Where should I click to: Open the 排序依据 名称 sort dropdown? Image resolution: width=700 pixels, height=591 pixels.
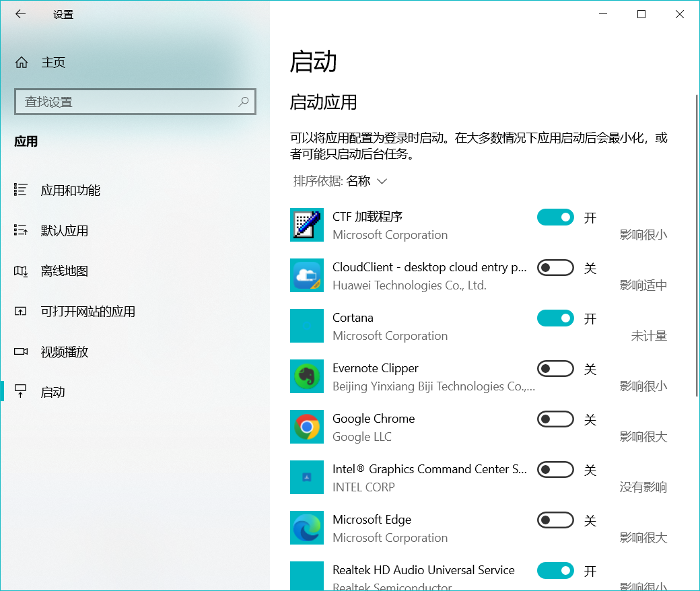pyautogui.click(x=340, y=181)
